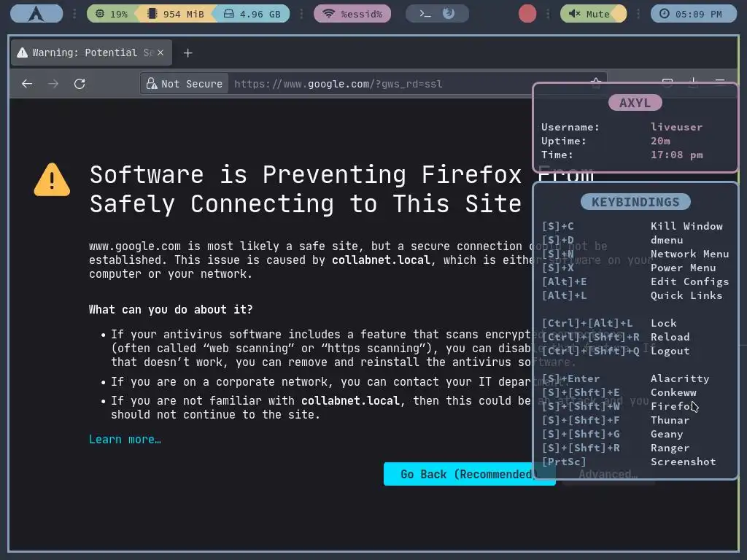Click the '[Ctrl]+[Alt]+L' shortcut label
The height and width of the screenshot is (560, 747).
[587, 323]
